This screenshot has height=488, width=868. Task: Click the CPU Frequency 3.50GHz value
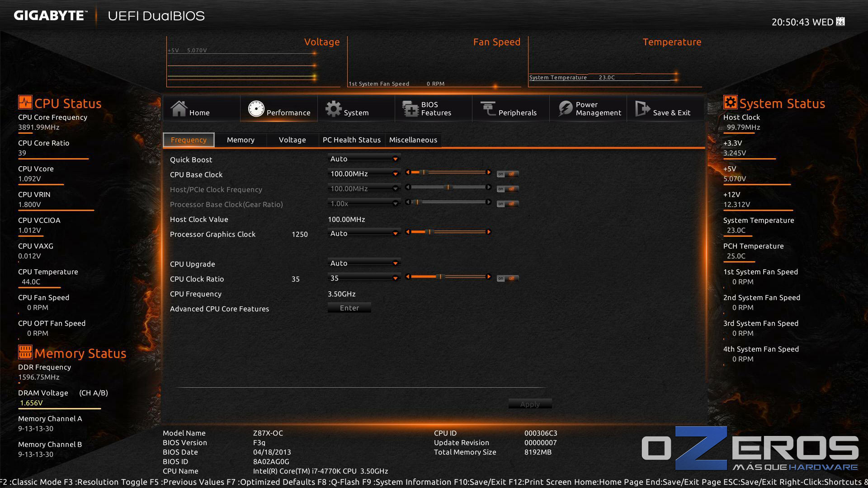coord(341,294)
